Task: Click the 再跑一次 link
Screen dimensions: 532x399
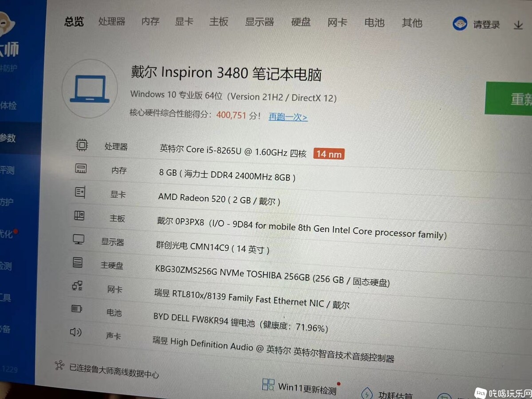Action: 288,117
